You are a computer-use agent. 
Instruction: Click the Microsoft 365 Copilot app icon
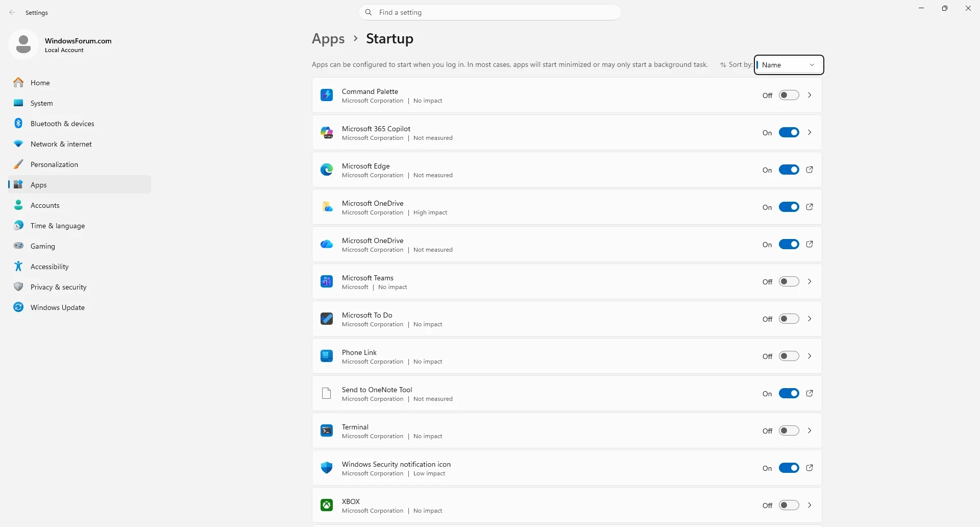click(327, 133)
